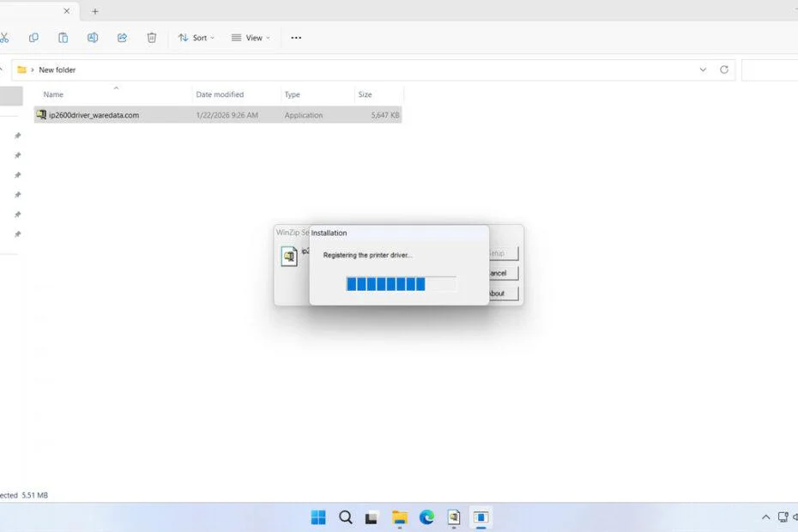The image size is (798, 532).
Task: Click the Refresh icon beside the address bar
Action: tap(724, 70)
